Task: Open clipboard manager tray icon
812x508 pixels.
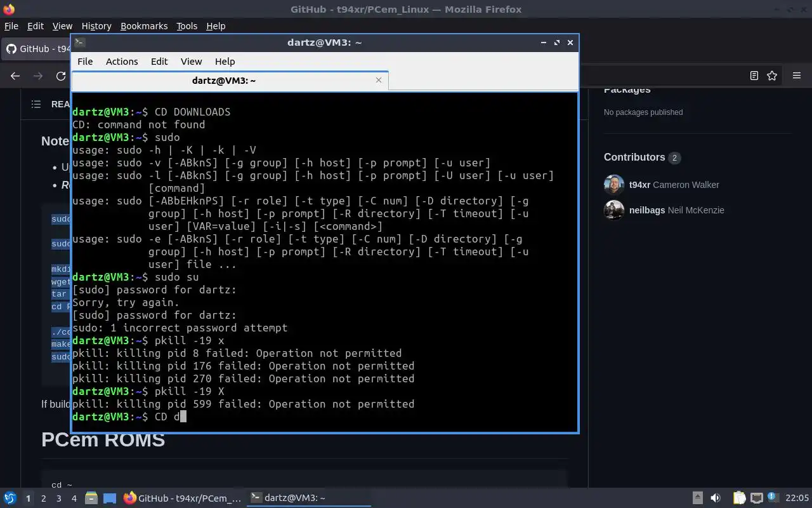Action: point(739,498)
